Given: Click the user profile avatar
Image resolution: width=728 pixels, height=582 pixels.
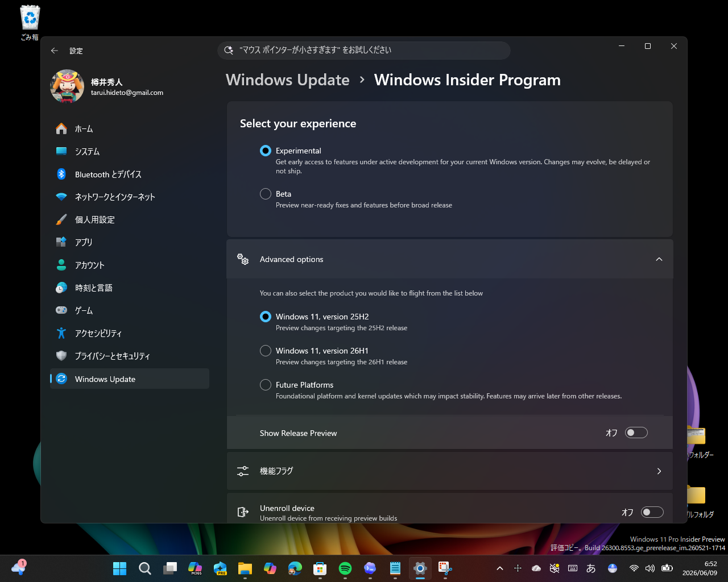Looking at the screenshot, I should 67,86.
